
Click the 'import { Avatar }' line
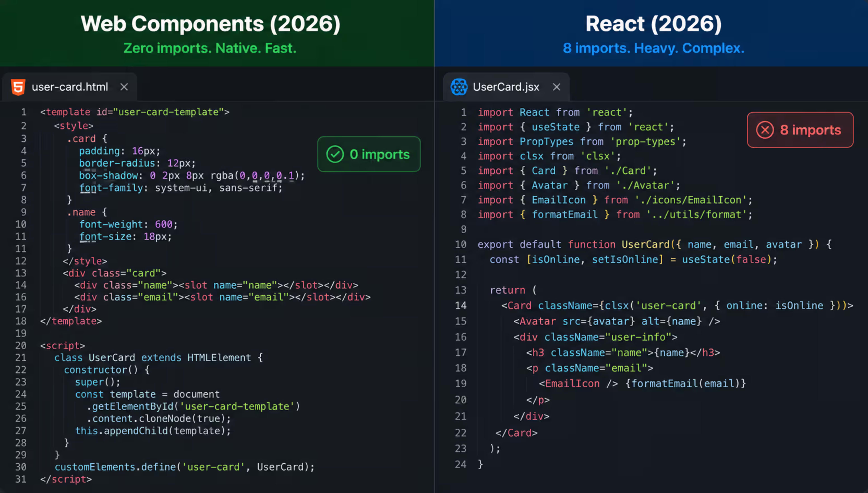(x=579, y=185)
